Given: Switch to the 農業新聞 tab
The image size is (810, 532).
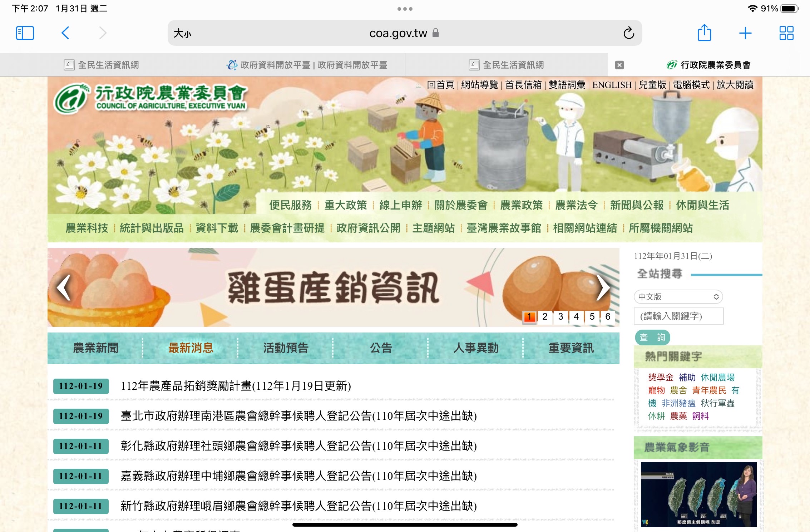Looking at the screenshot, I should click(x=95, y=348).
